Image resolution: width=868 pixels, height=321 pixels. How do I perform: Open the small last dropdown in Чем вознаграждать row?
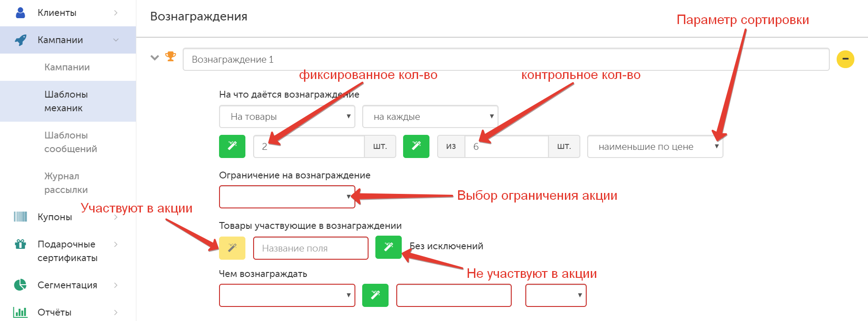tap(556, 295)
